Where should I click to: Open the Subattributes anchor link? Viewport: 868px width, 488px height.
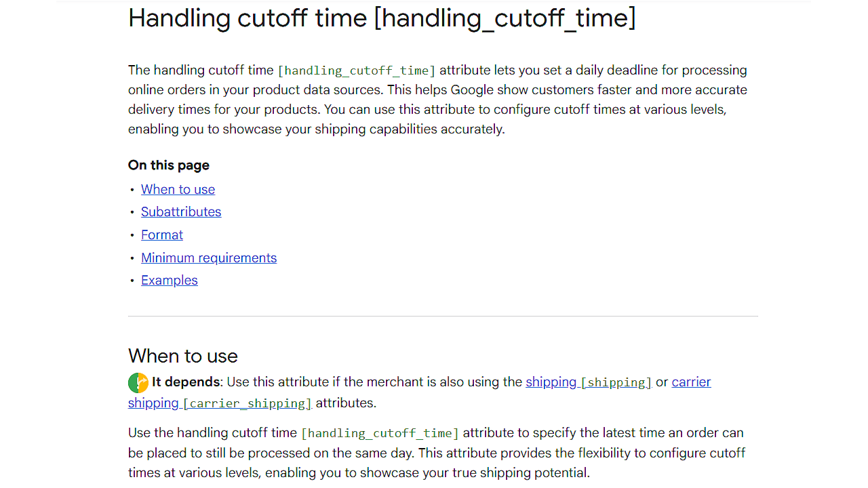181,211
